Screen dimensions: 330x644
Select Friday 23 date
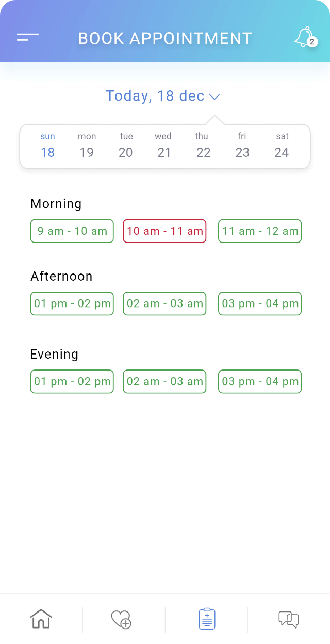click(x=242, y=146)
